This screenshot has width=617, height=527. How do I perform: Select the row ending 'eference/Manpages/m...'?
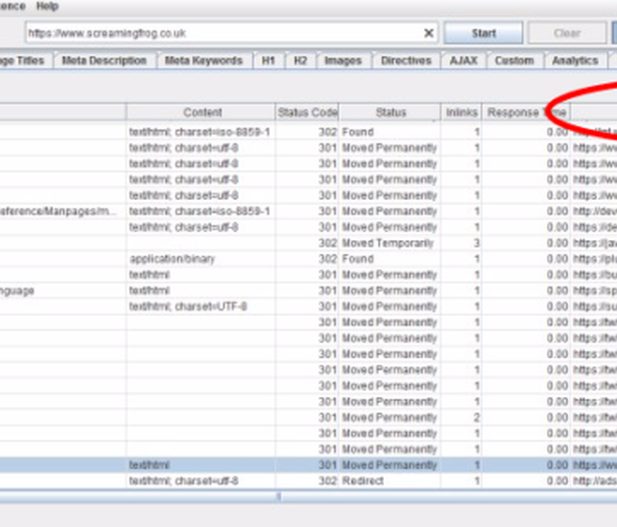coord(63,211)
